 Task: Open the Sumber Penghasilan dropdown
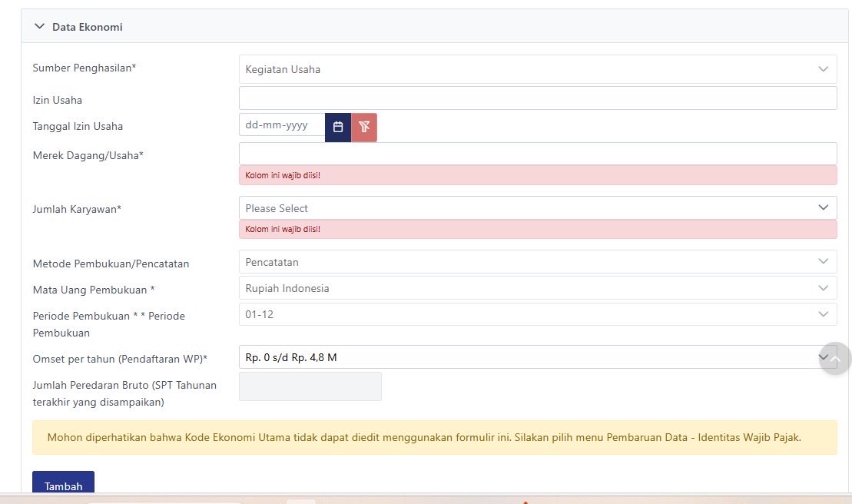(537, 69)
